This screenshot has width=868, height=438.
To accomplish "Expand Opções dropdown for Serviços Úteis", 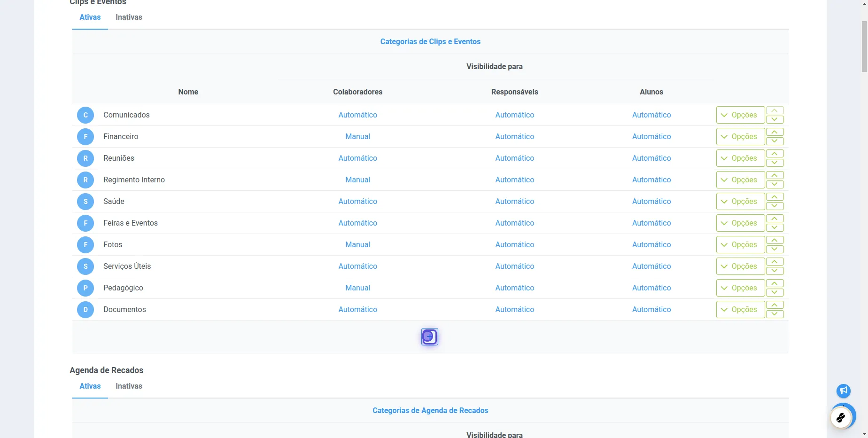I will point(740,266).
